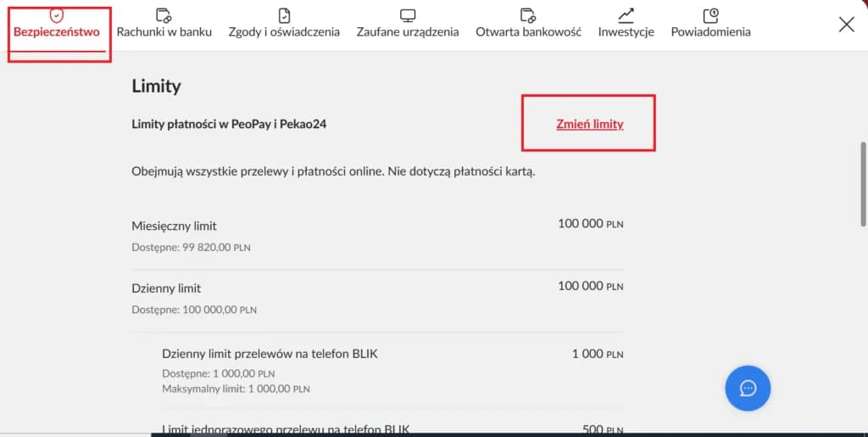The image size is (868, 437).
Task: Click the Zmień limity link
Action: 589,124
